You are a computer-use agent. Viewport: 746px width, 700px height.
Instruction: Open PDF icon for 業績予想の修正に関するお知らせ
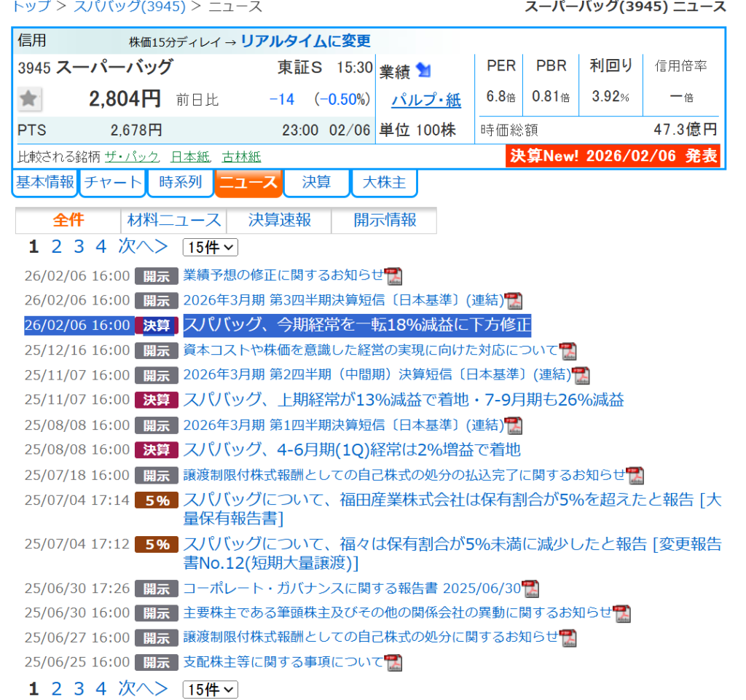tap(393, 276)
